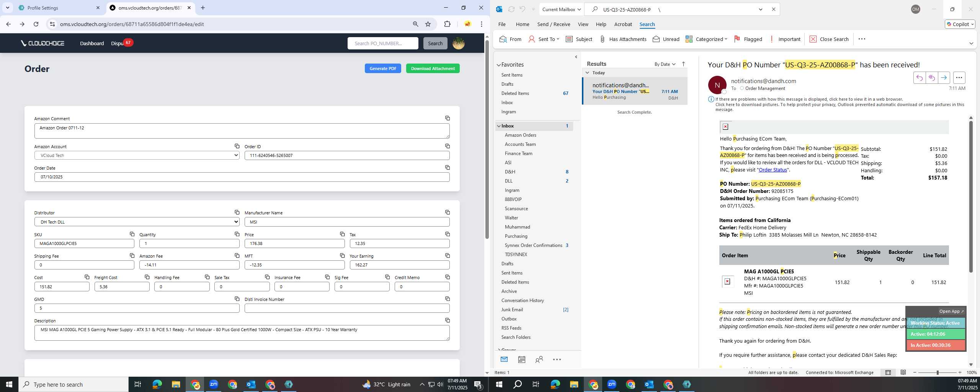Copy the SKU field value
Screen dimensions: 980x392
tap(132, 234)
